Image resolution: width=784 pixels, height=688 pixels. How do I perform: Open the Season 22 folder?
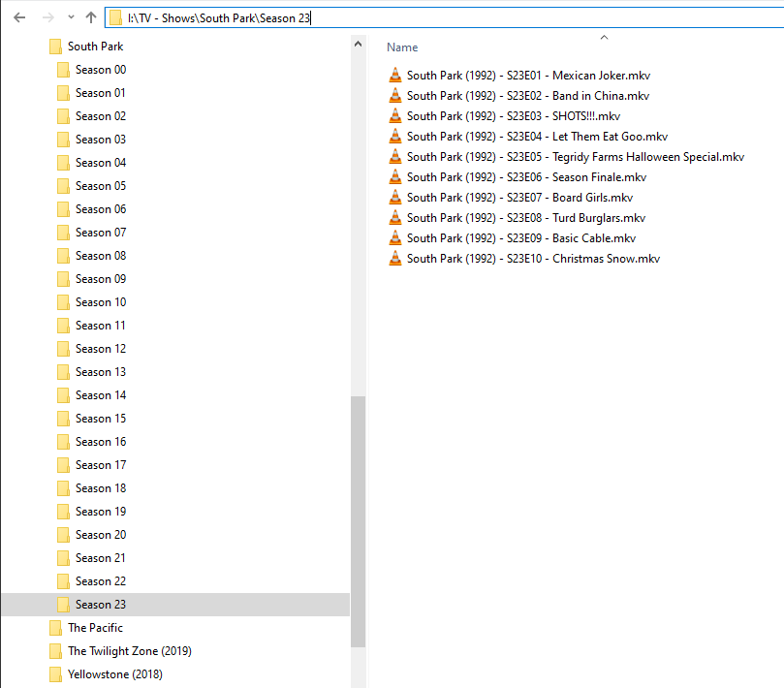tap(101, 581)
